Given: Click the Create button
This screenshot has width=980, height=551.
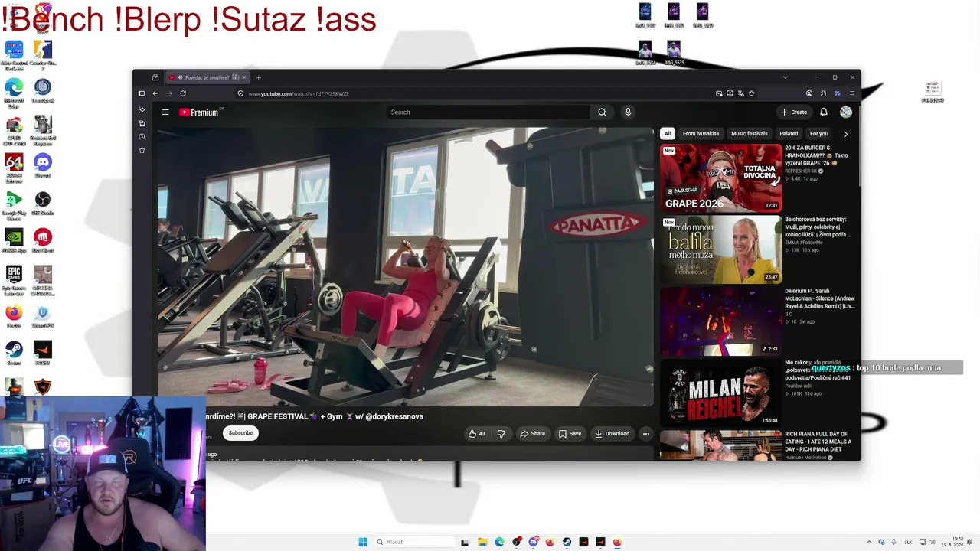Looking at the screenshot, I should tap(794, 112).
